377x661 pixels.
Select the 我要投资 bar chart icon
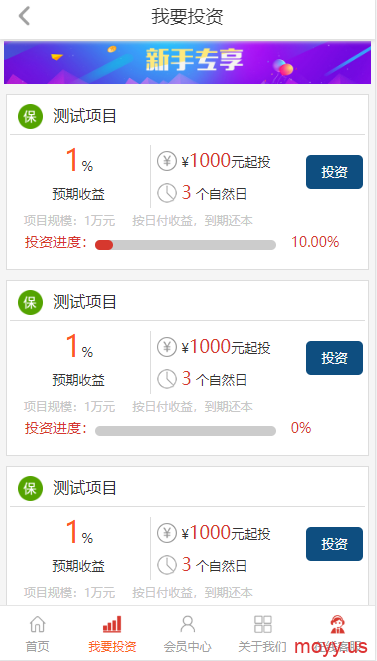pos(112,623)
